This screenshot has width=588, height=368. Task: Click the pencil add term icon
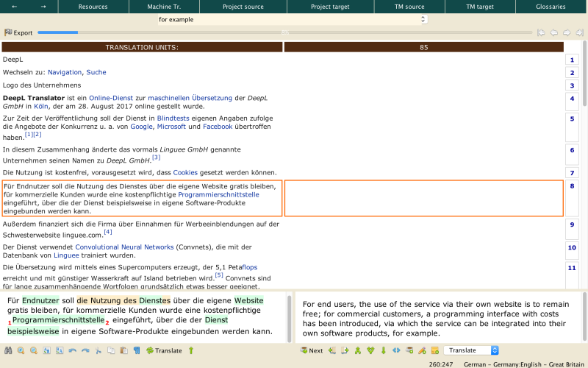422,350
